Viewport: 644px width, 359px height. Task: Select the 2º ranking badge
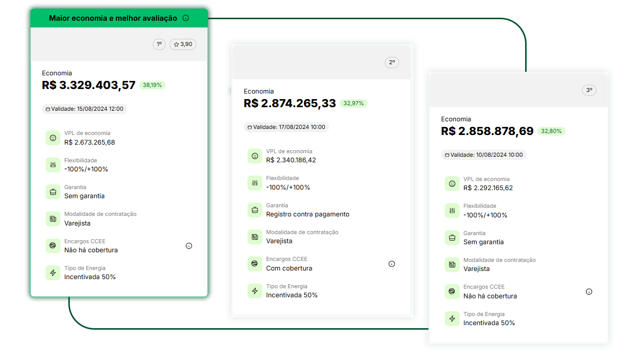point(392,63)
